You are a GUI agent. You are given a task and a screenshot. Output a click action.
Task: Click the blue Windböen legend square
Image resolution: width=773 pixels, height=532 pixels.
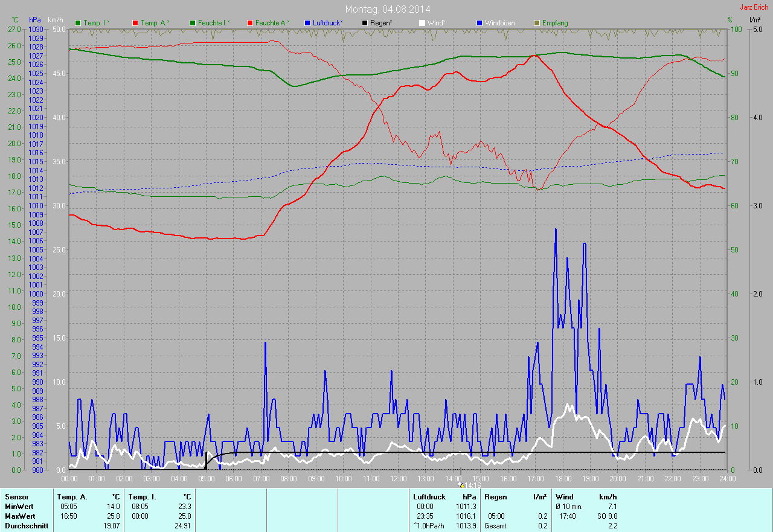[480, 23]
